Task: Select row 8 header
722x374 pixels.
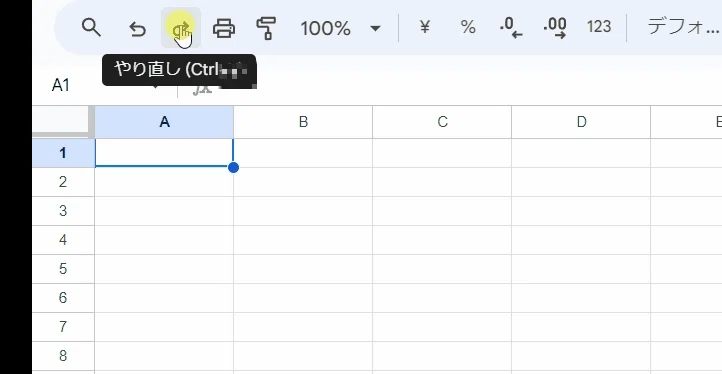Action: [x=63, y=356]
